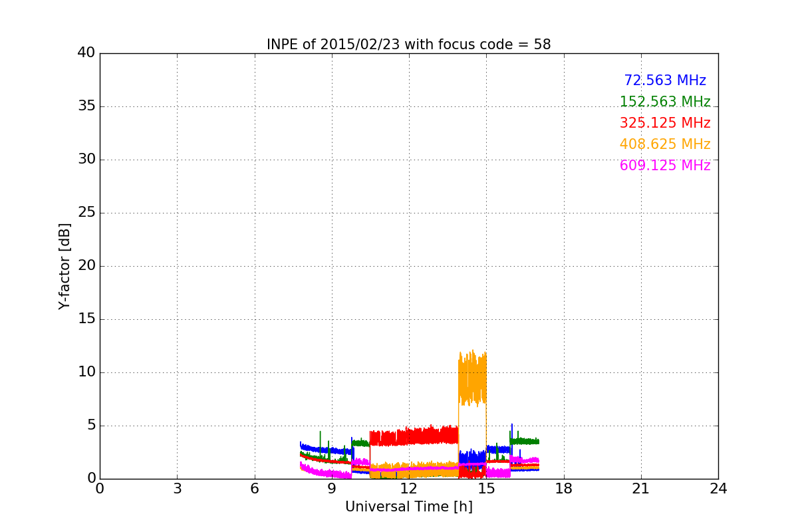Click the tall orange 408.625 MHz burst near 14–15 h
Image resolution: width=798 pixels, height=532 pixels.
472,379
